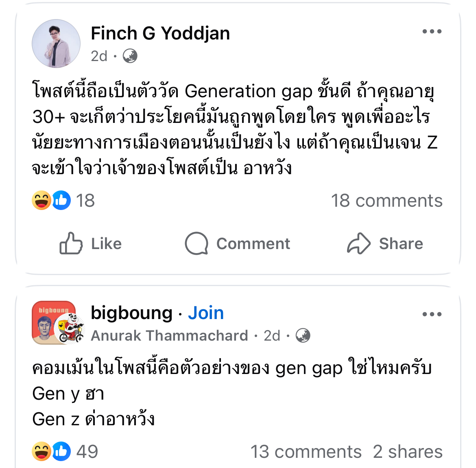Click the Share arrow icon

(x=358, y=243)
